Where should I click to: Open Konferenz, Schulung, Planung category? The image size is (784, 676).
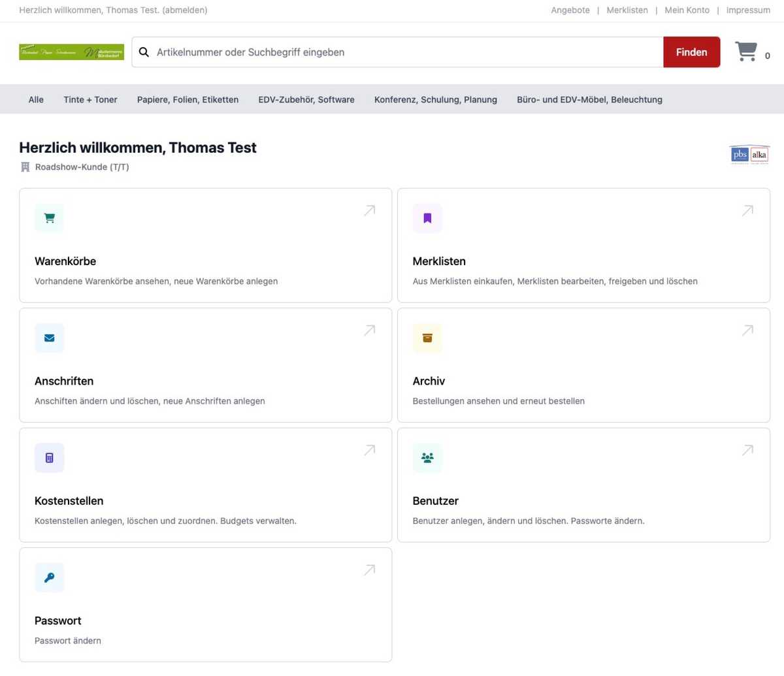click(x=436, y=100)
